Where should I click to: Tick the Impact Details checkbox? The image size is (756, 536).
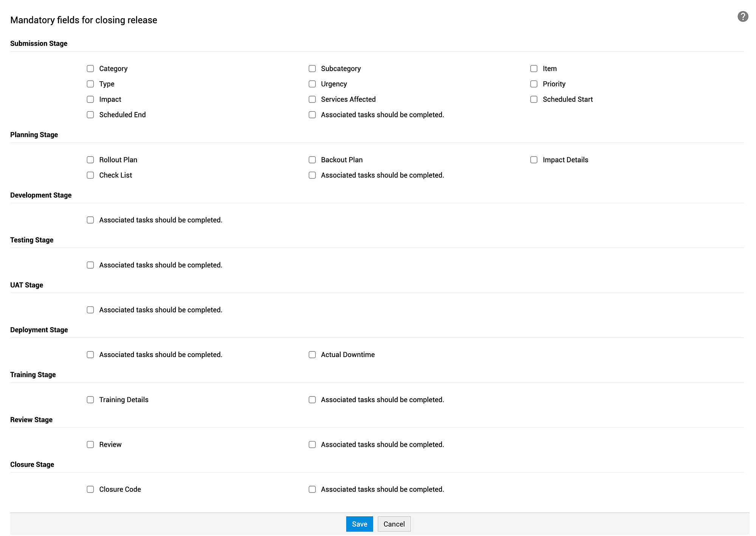[x=534, y=160]
